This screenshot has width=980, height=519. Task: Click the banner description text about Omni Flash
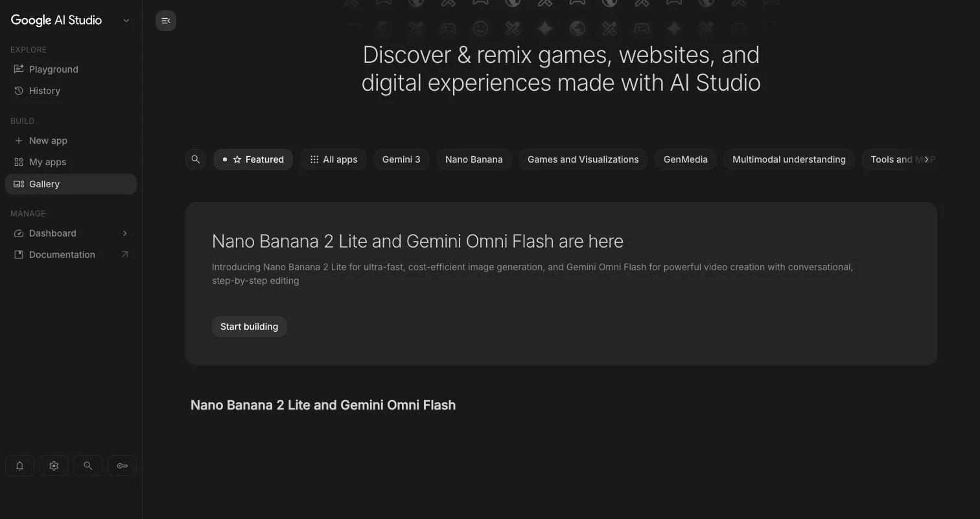[532, 273]
